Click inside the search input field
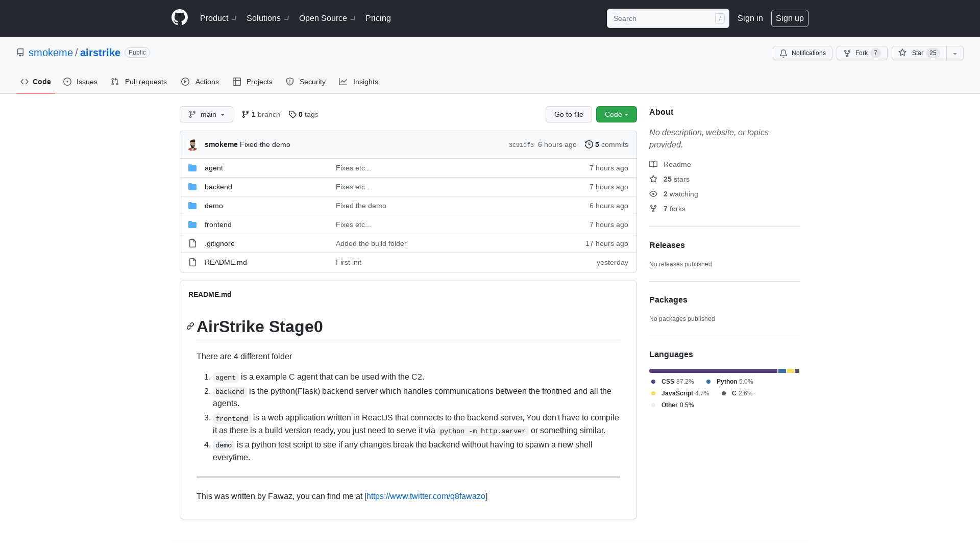This screenshot has height=551, width=980. point(664,18)
